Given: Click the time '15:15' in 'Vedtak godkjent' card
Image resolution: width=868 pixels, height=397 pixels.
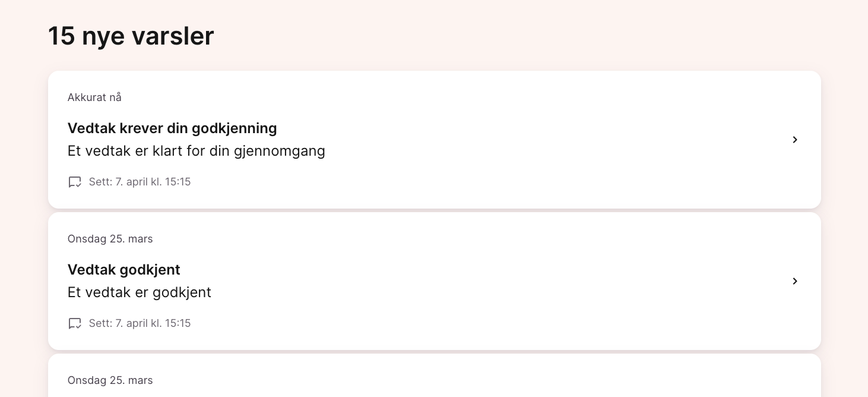Looking at the screenshot, I should point(178,323).
